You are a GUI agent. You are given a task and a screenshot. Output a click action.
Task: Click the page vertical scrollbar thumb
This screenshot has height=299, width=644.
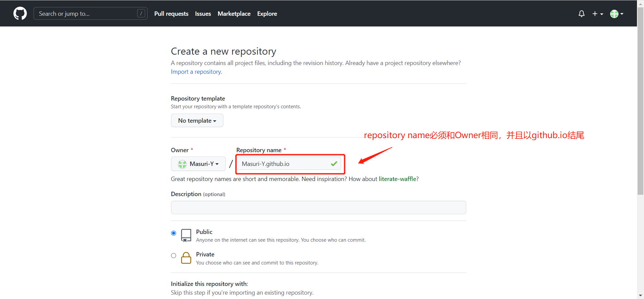pyautogui.click(x=641, y=101)
